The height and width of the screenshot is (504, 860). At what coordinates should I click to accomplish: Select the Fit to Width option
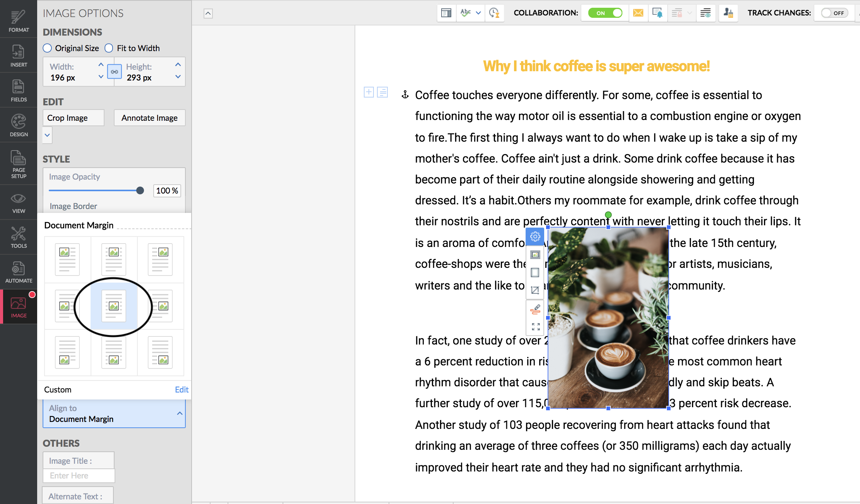pyautogui.click(x=109, y=48)
